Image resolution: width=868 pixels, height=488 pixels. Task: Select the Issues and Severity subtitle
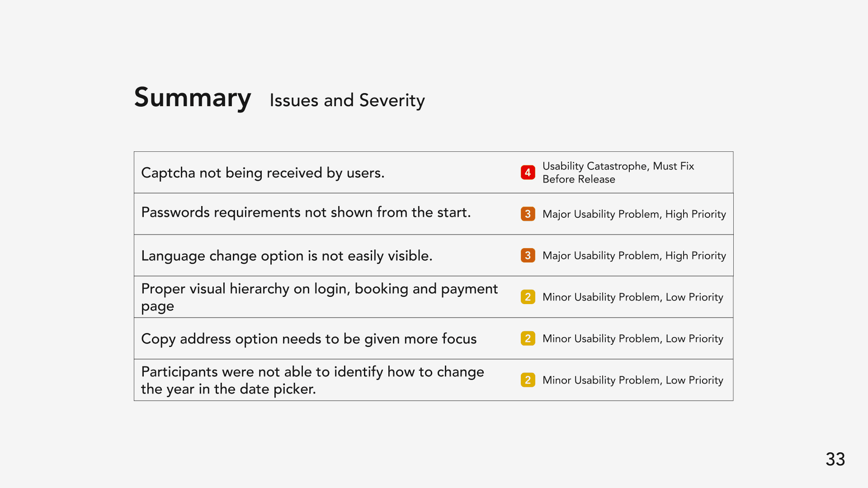pos(347,100)
